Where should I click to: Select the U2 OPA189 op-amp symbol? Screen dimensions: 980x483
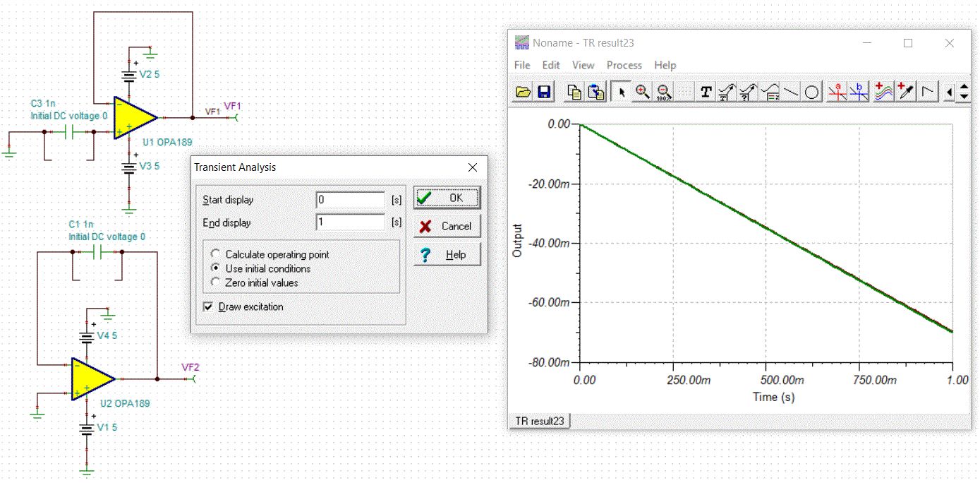click(x=93, y=378)
